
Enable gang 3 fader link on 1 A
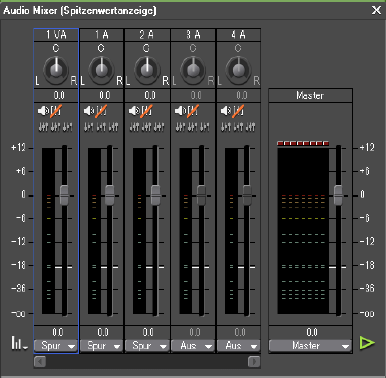pyautogui.click(x=113, y=127)
